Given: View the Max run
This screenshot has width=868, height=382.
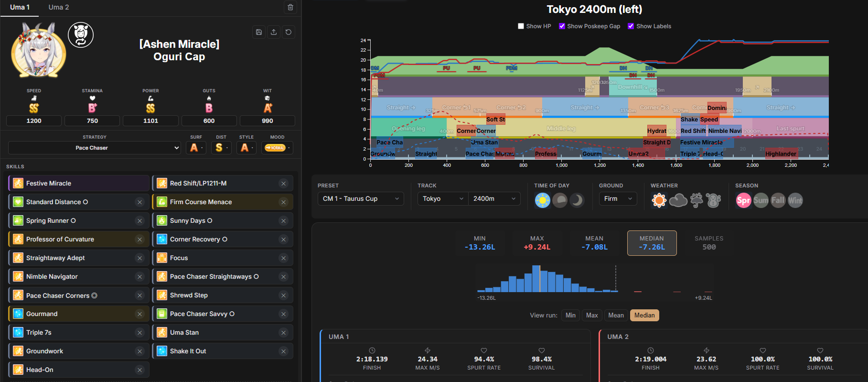Looking at the screenshot, I should coord(592,315).
